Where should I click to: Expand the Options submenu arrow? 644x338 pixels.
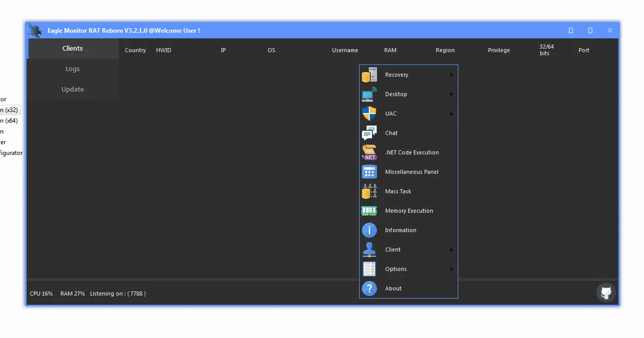click(452, 269)
